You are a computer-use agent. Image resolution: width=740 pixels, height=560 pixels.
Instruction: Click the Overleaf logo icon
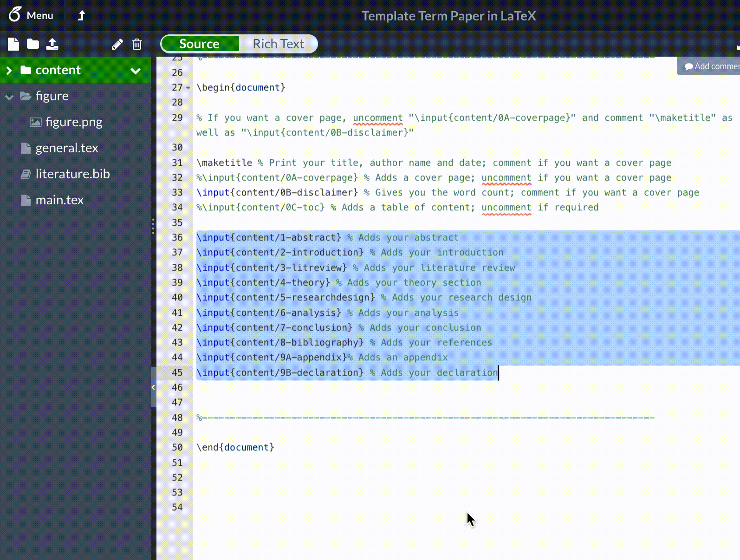coord(15,15)
